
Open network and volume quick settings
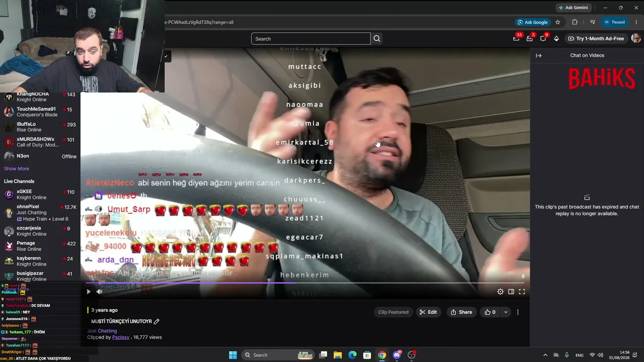click(x=596, y=355)
